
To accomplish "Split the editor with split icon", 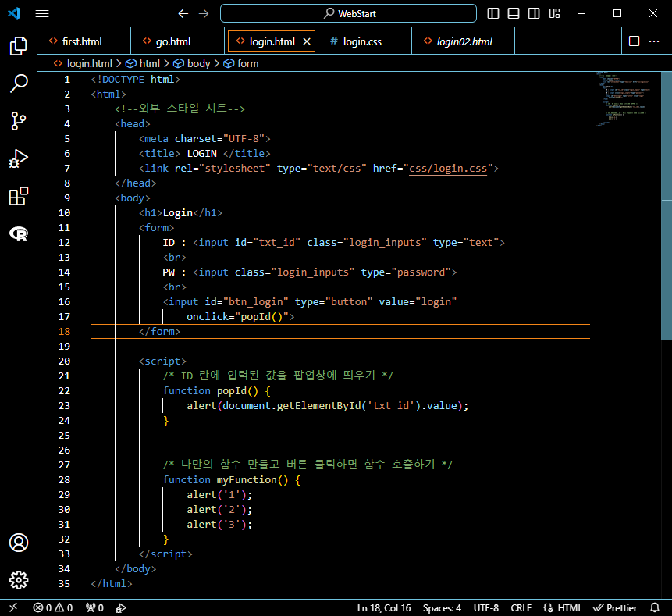I will [x=634, y=41].
